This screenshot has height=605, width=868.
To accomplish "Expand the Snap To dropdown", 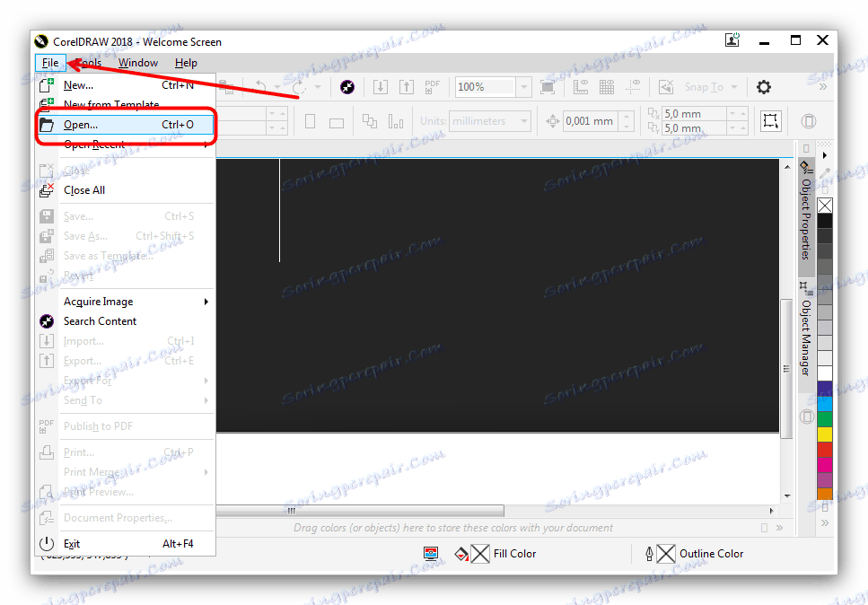I will 734,87.
